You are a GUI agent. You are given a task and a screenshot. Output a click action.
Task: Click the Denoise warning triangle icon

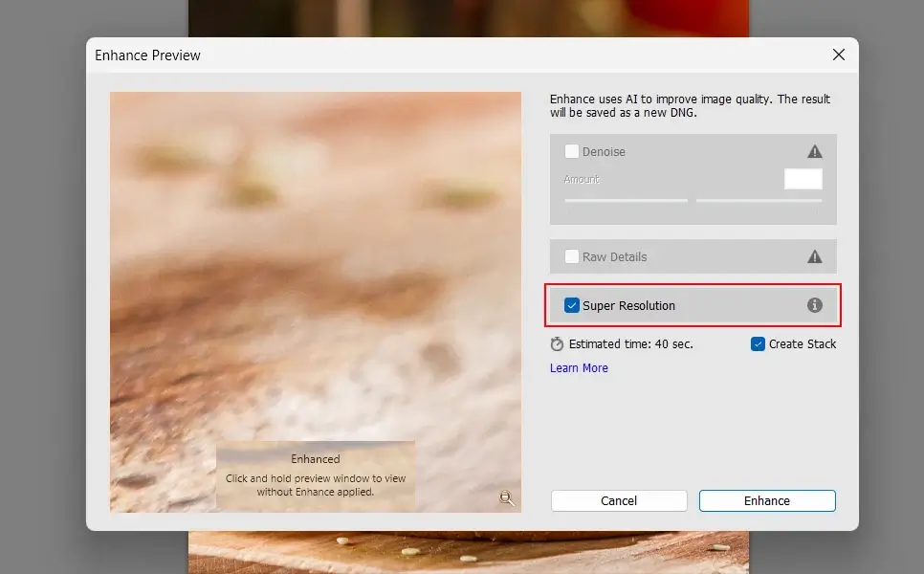pyautogui.click(x=814, y=151)
